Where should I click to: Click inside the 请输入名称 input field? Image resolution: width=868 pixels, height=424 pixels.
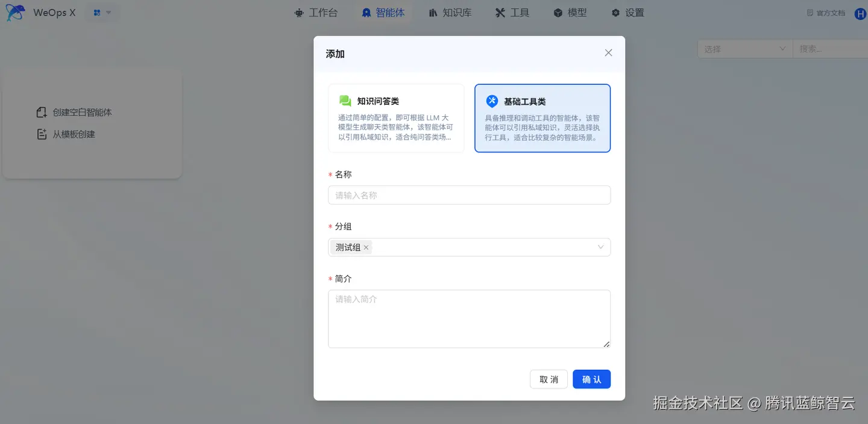pyautogui.click(x=469, y=195)
